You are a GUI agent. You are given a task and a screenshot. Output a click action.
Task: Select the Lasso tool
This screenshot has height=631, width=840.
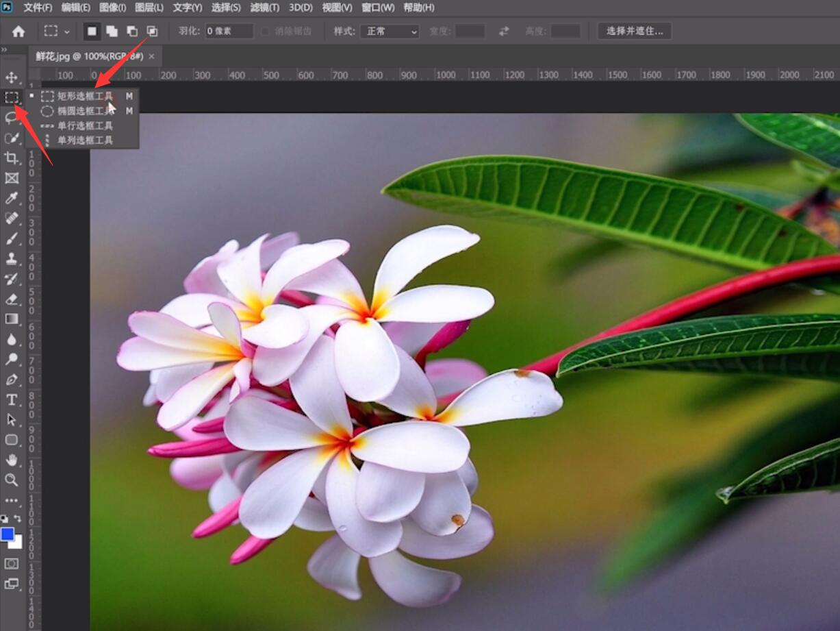tap(12, 117)
